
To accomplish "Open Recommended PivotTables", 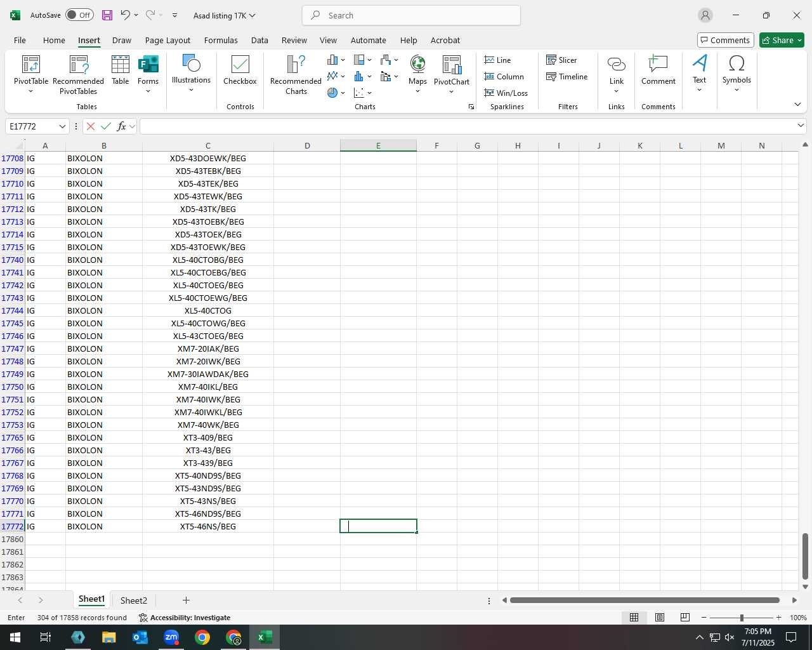I will (78, 74).
